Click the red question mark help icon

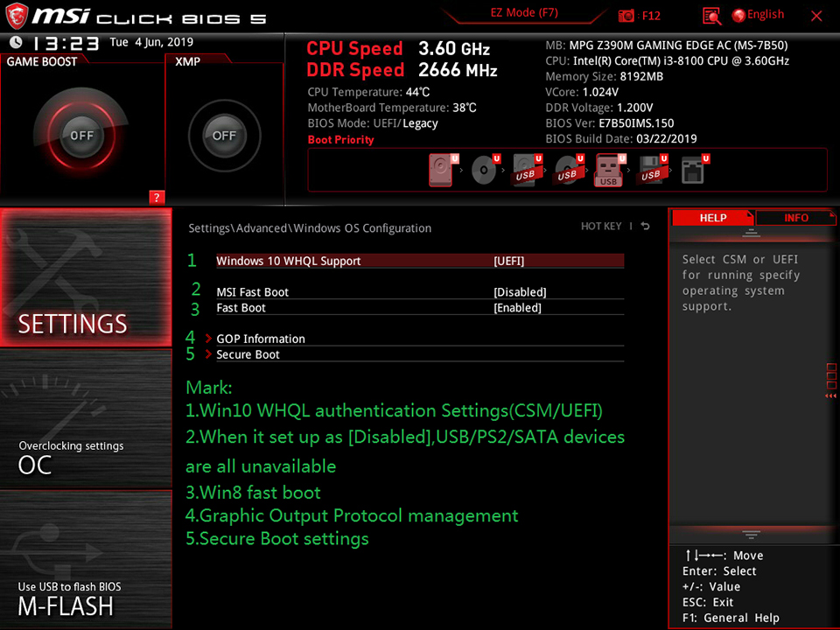click(157, 197)
